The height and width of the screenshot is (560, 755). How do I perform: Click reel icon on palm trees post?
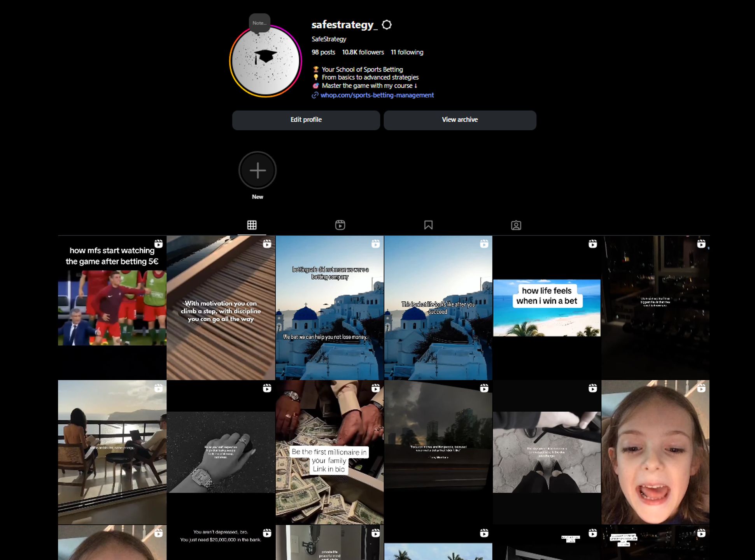[x=484, y=533]
